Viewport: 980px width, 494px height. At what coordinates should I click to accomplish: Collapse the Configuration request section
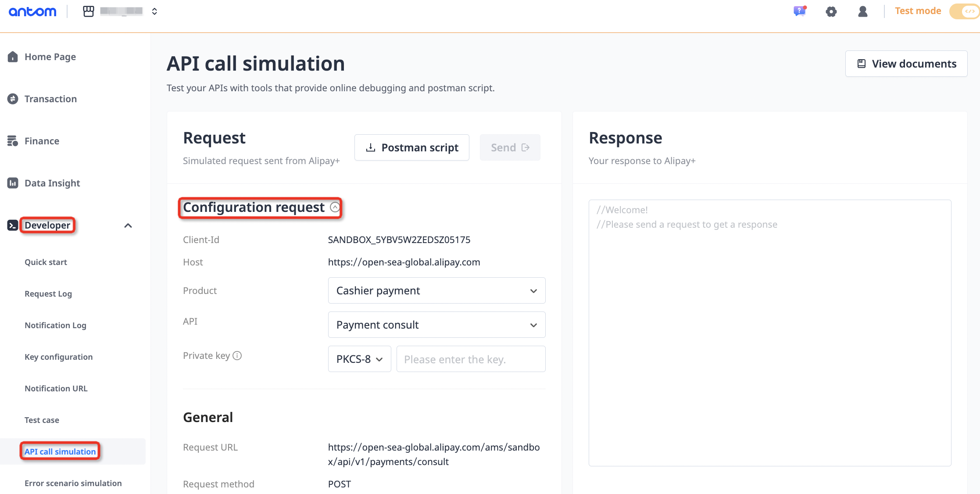click(x=335, y=207)
